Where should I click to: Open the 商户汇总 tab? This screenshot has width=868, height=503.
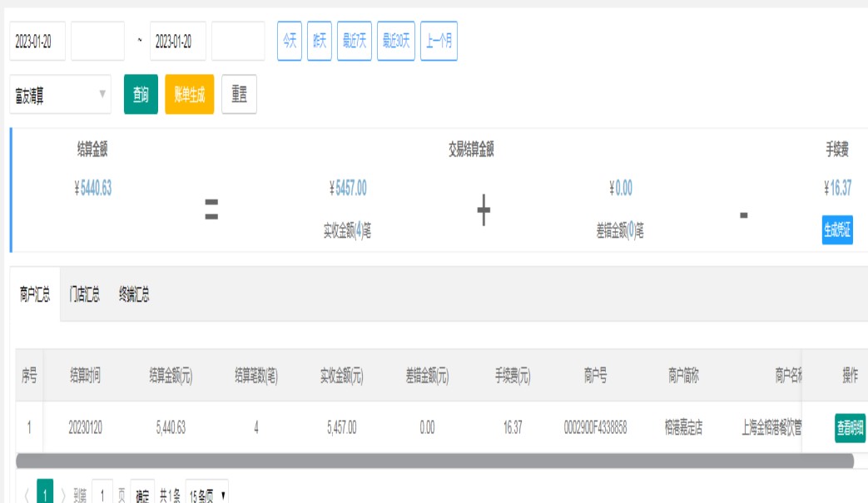pyautogui.click(x=35, y=294)
